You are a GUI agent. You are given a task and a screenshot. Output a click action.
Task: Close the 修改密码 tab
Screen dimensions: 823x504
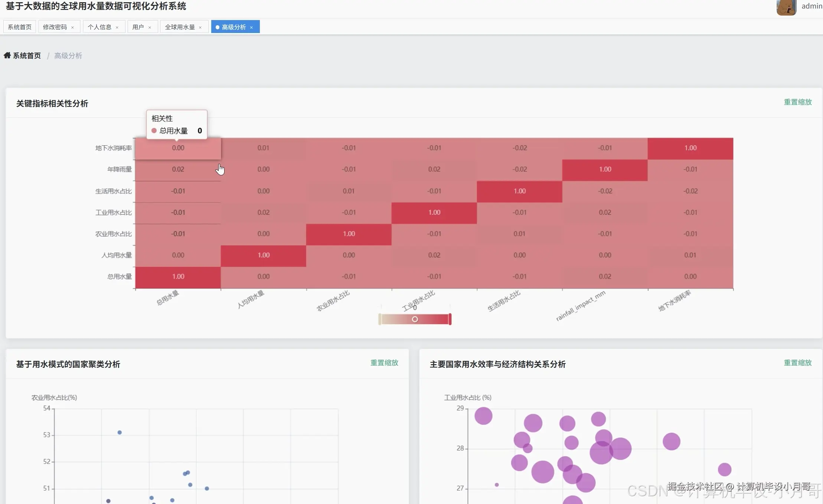click(72, 27)
